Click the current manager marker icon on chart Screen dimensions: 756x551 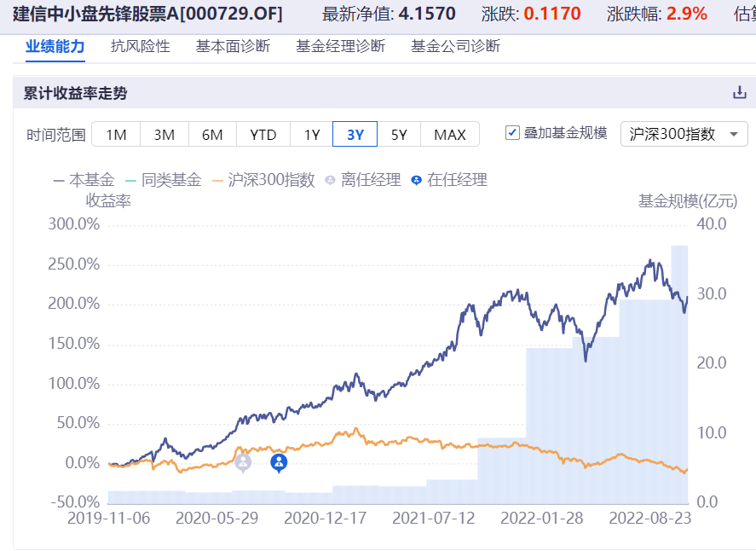pos(279,462)
